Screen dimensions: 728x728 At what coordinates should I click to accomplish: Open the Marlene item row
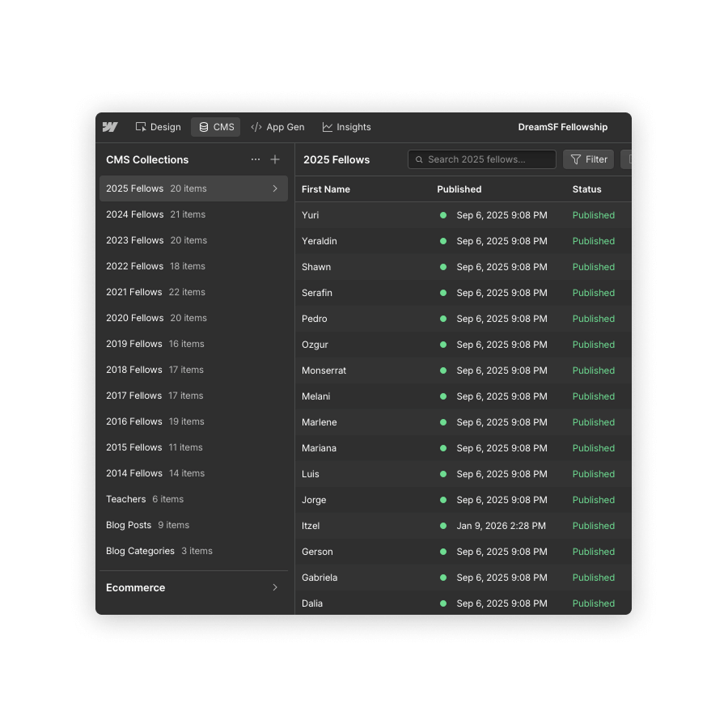(x=463, y=422)
